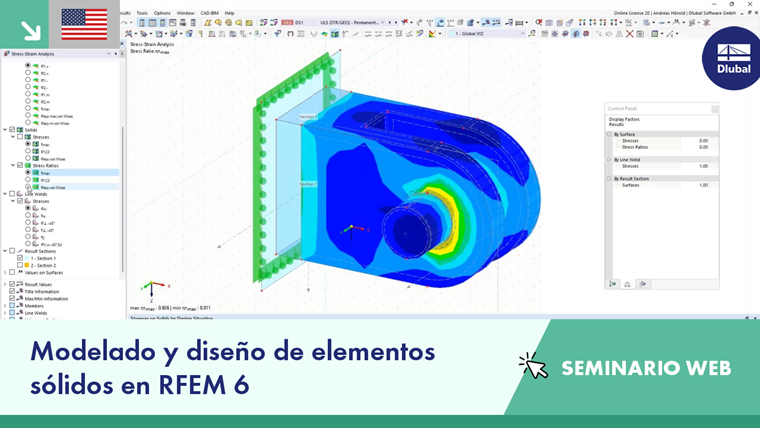
Task: Select τw radio under Line Welds Stresses
Action: [x=28, y=215]
